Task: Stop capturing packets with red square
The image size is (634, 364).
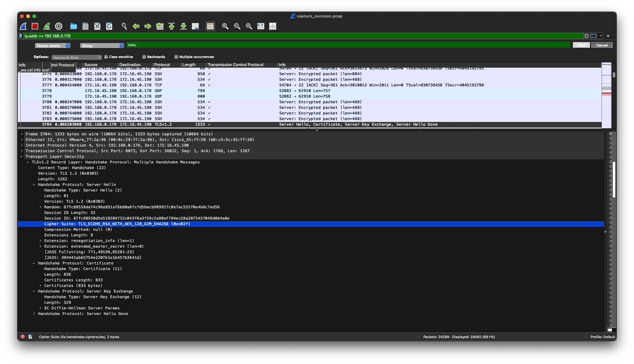Action: tap(35, 27)
